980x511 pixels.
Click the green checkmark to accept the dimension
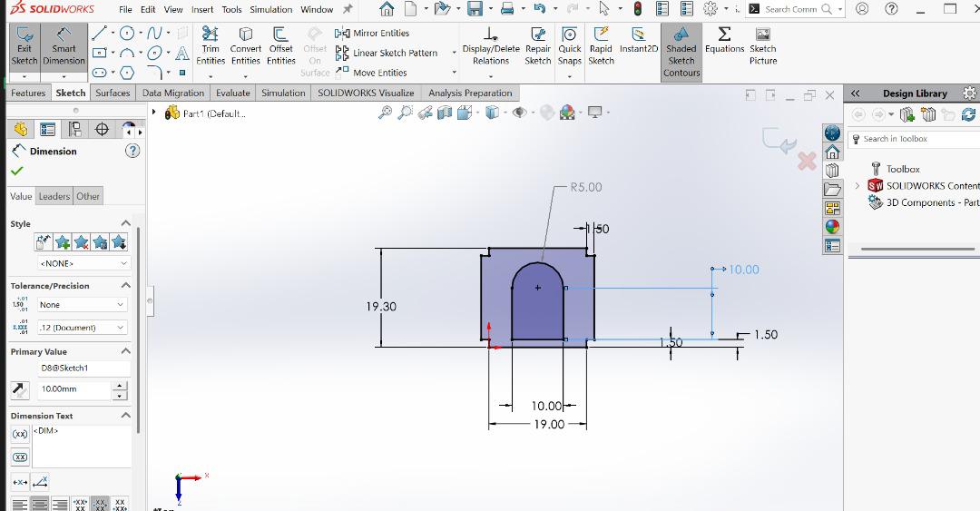[x=17, y=171]
